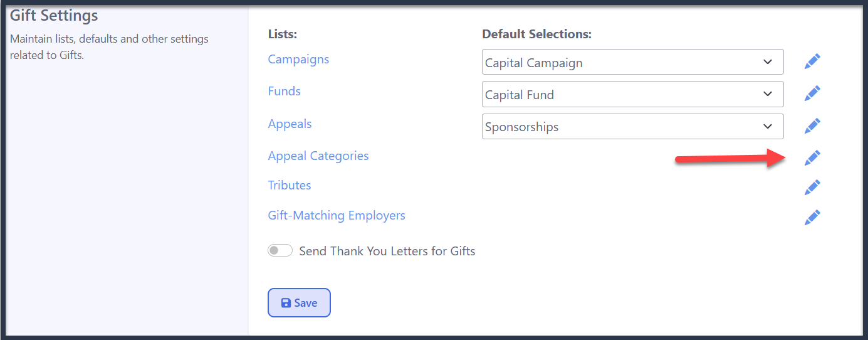868x340 pixels.
Task: Open Gift-Matching Employers link
Action: (337, 215)
